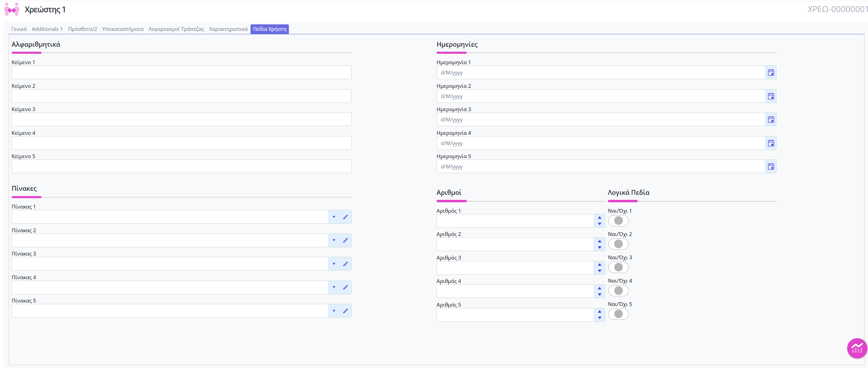Click the Πίνακας 3 combo box field
868x368 pixels.
click(170, 264)
